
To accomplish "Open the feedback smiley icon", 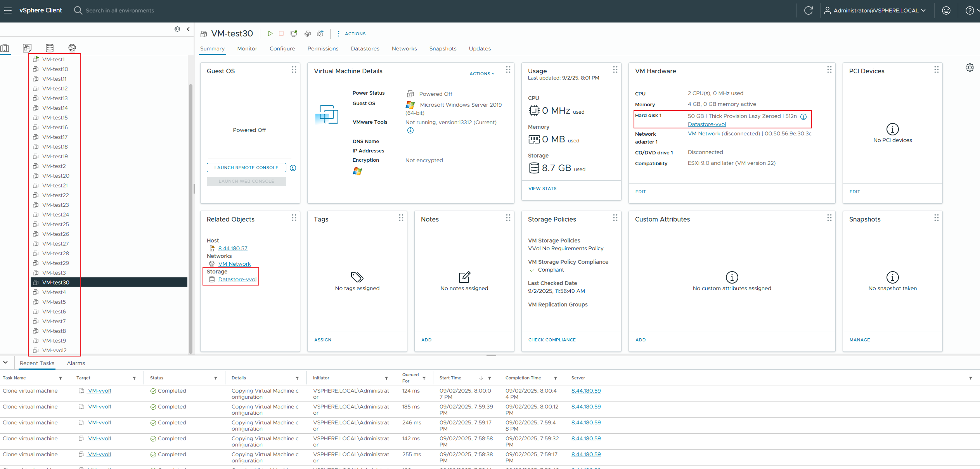I will (x=946, y=10).
